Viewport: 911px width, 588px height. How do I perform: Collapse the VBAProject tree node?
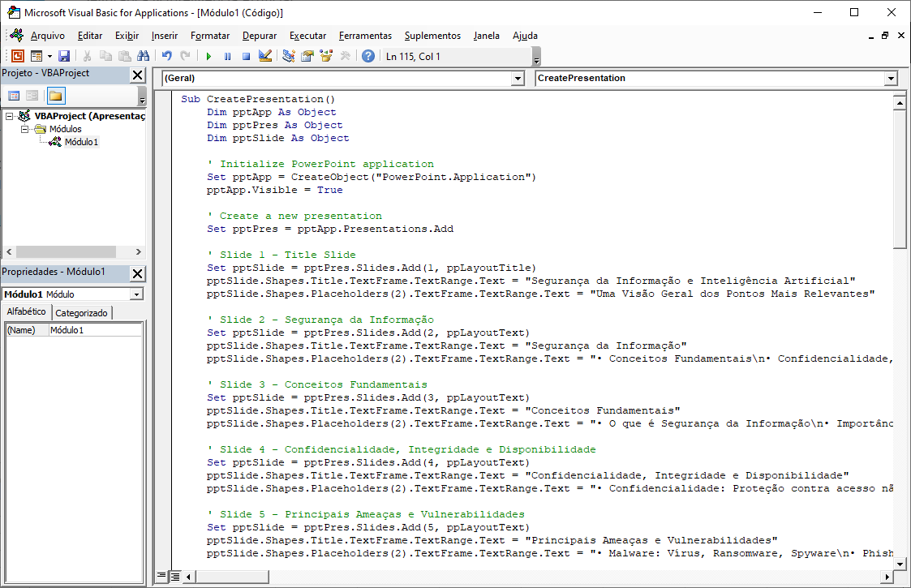coord(9,116)
